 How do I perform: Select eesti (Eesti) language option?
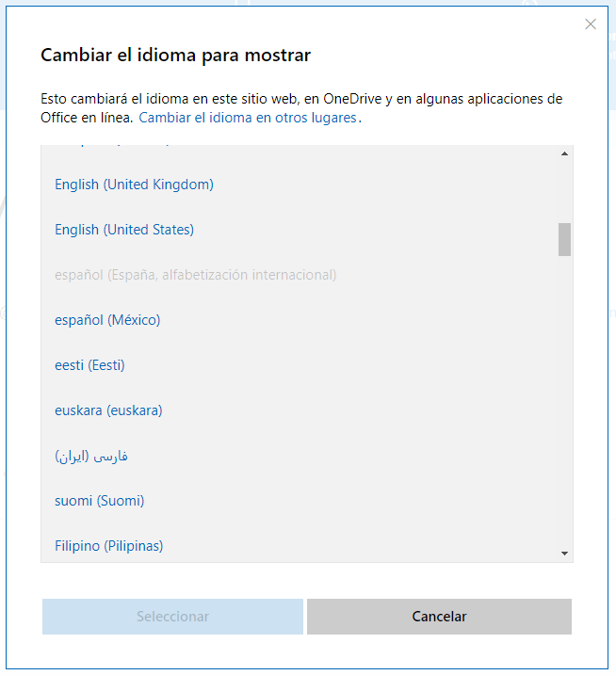[89, 365]
